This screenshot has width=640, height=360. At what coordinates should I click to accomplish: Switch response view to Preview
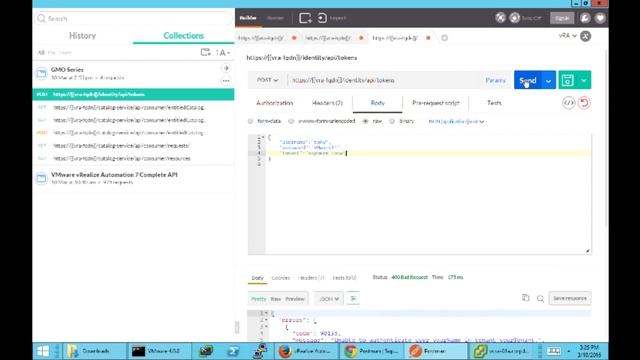pyautogui.click(x=295, y=299)
